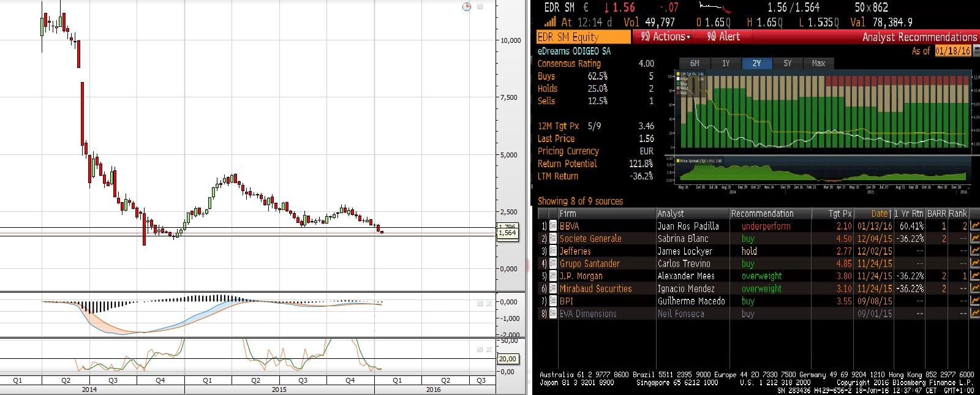Image resolution: width=980 pixels, height=395 pixels.
Task: Select the 6M chart period tab
Action: pyautogui.click(x=695, y=63)
